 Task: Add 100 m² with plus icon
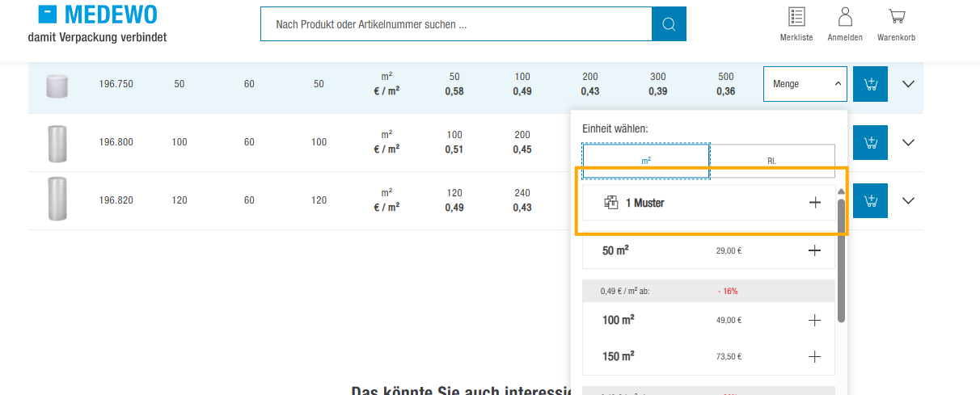tap(815, 321)
